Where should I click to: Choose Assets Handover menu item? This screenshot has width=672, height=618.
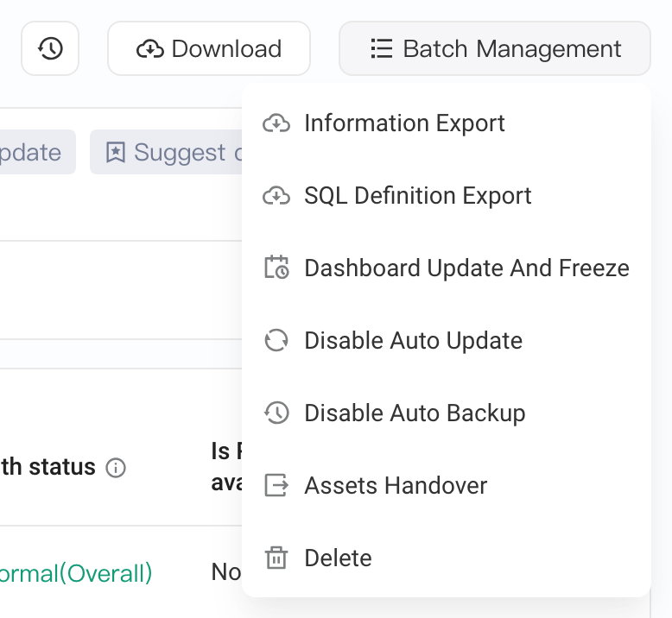447,486
